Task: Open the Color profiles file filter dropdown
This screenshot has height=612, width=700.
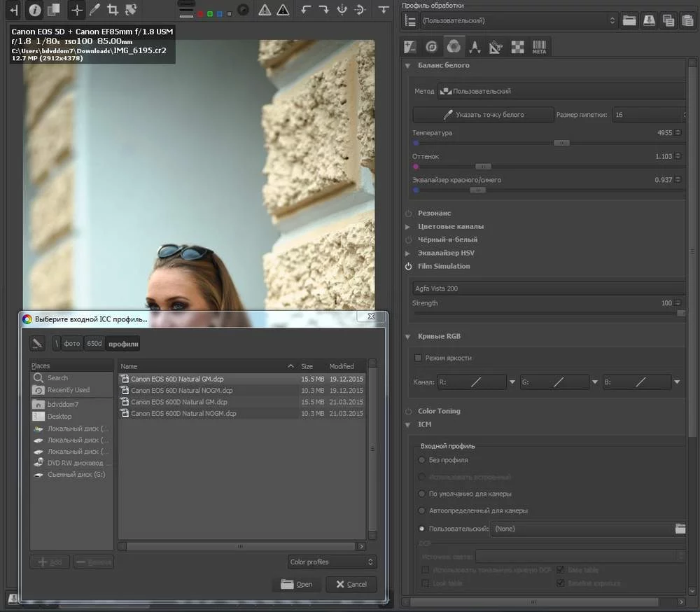Action: click(x=332, y=562)
